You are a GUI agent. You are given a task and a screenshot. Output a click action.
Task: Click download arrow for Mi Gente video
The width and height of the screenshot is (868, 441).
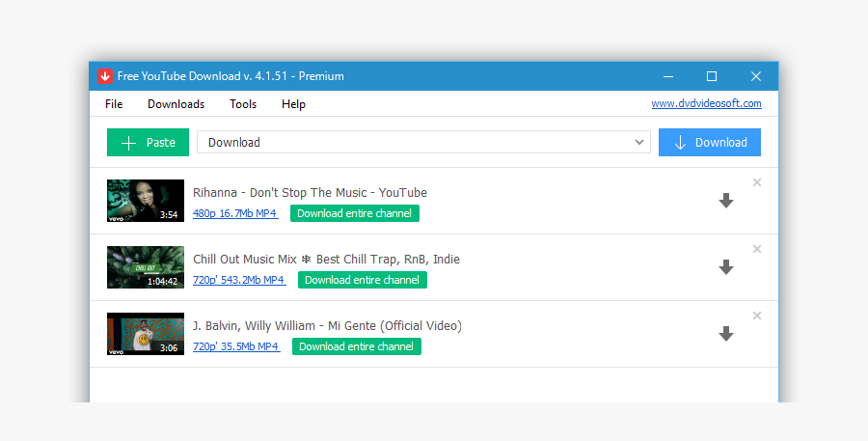point(725,334)
